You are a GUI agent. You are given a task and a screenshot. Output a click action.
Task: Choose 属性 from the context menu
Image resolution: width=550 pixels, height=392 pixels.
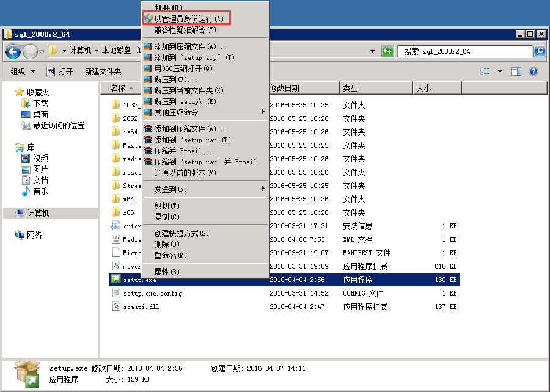click(x=205, y=272)
